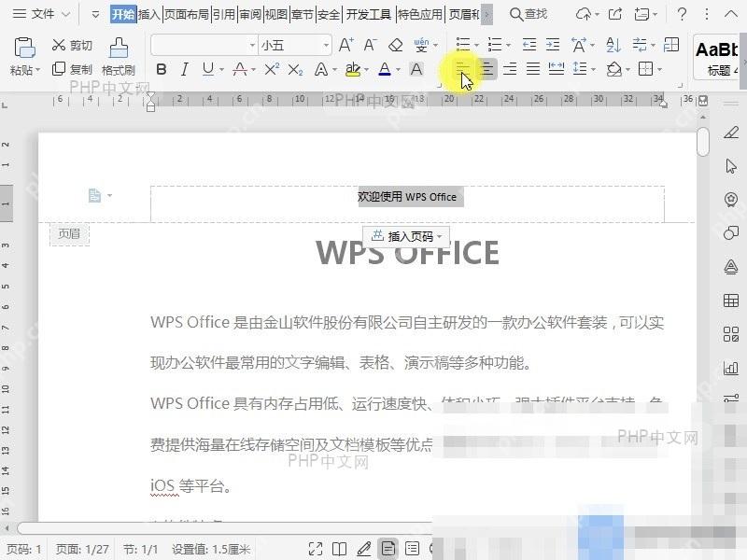Viewport: 747px width, 560px height.
Task: Expand the highlight color dropdown arrow
Action: (366, 70)
